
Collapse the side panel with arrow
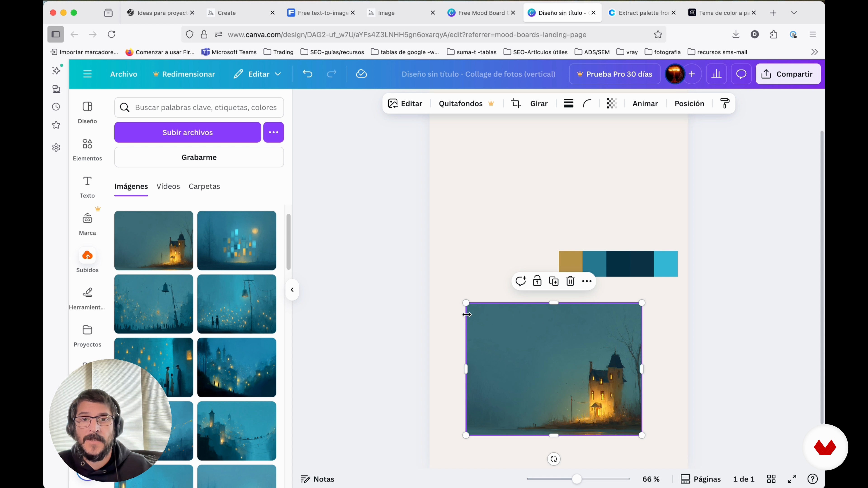[292, 290]
